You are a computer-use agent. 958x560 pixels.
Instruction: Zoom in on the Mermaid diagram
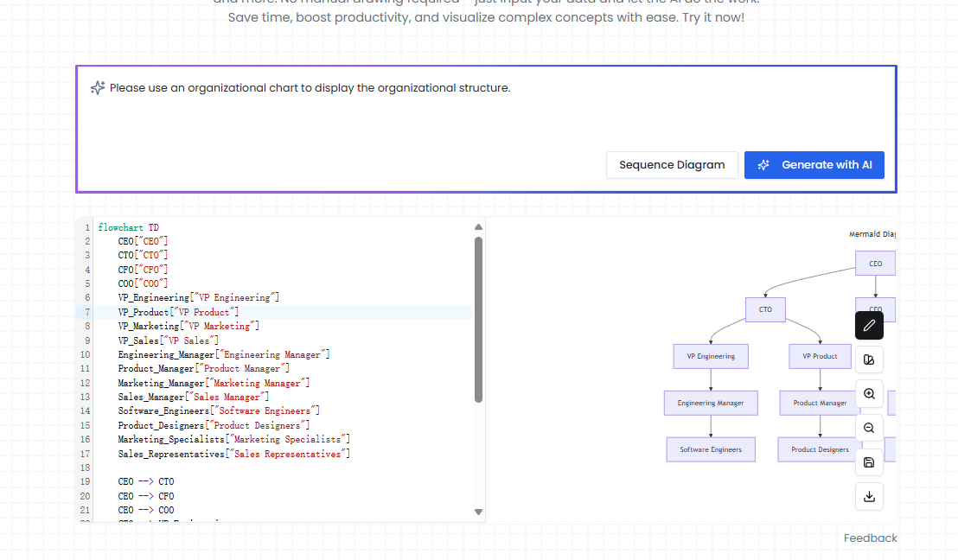click(x=869, y=393)
